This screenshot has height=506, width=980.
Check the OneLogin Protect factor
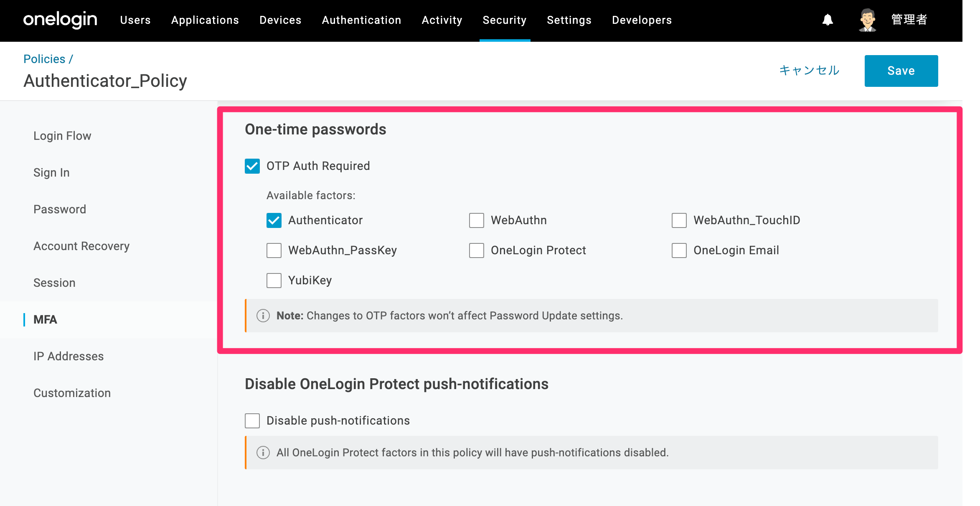click(477, 250)
